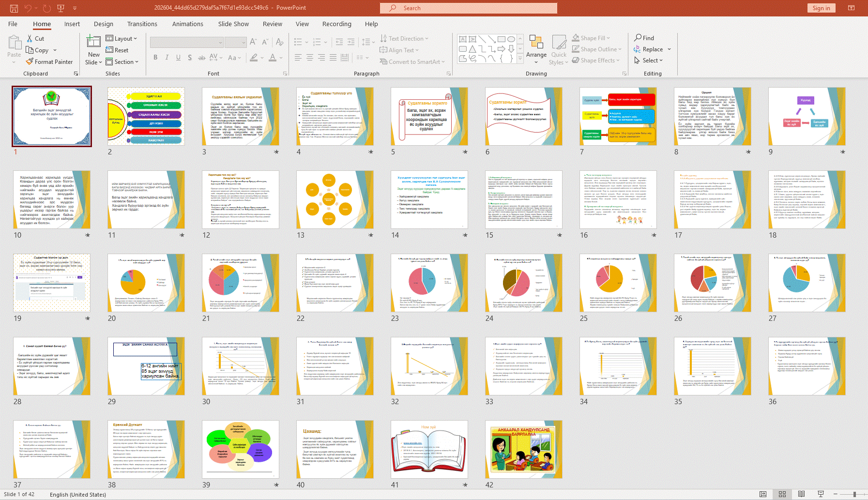The image size is (868, 500).
Task: Select slide 13 thumbnail with orange circles
Action: (335, 200)
